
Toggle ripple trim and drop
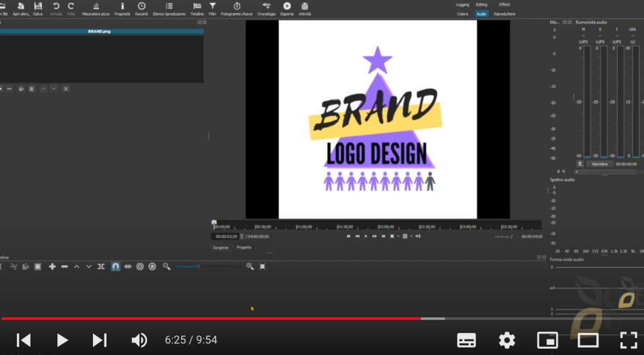tap(140, 267)
